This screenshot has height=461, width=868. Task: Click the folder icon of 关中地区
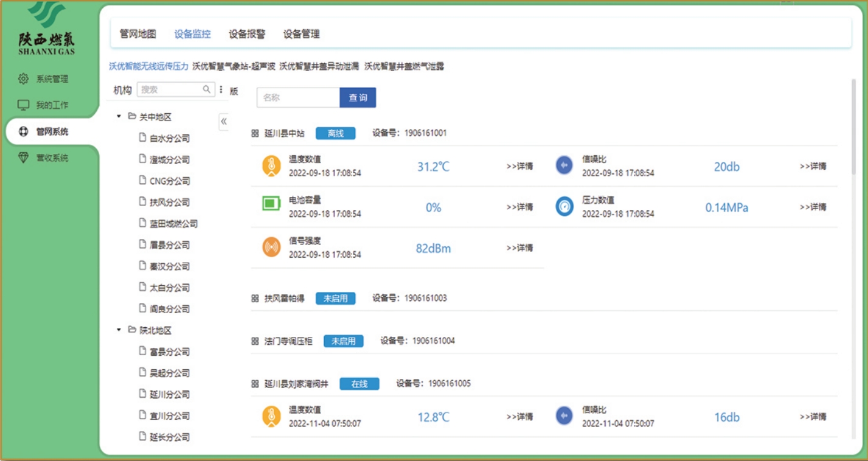(x=132, y=117)
